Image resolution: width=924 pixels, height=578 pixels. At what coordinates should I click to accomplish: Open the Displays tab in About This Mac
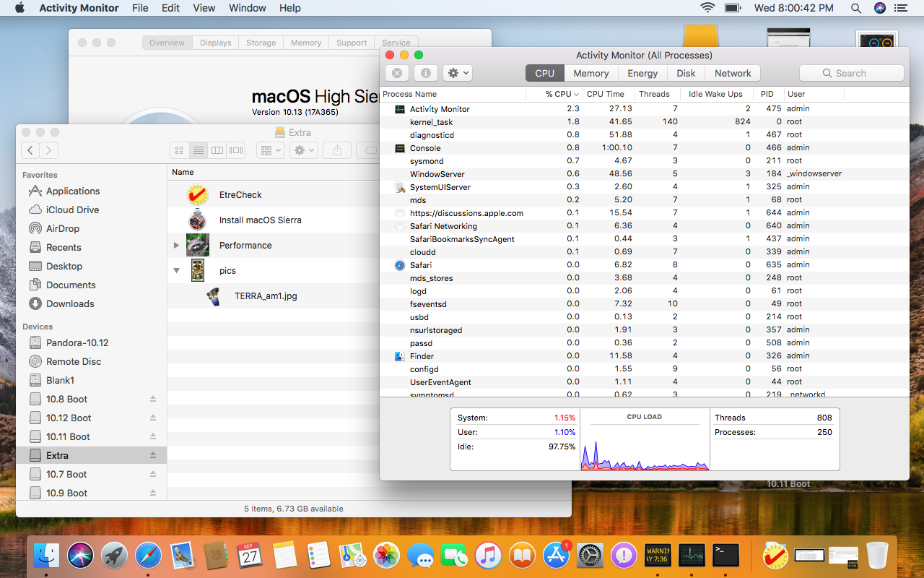[x=216, y=43]
